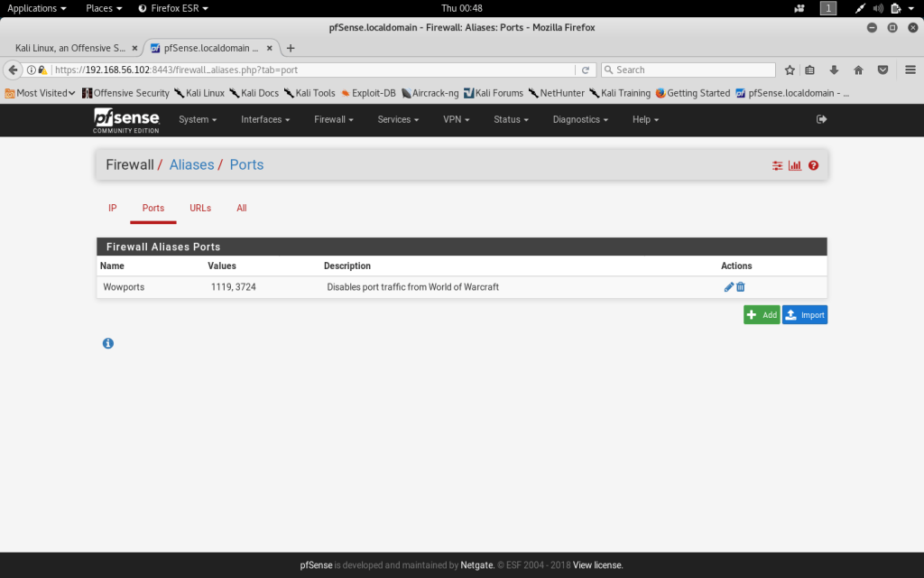Open the Firefox home page icon

click(x=858, y=70)
